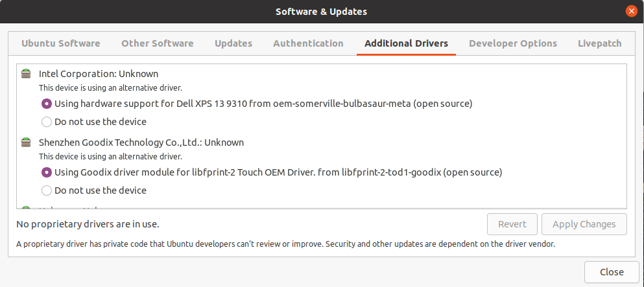Open the Authentication tab
644x287 pixels.
click(308, 43)
